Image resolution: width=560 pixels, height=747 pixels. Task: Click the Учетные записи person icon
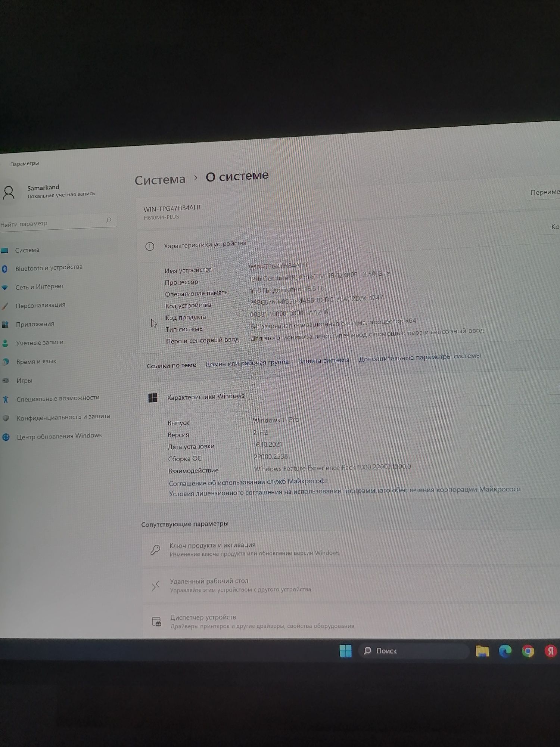click(5, 343)
